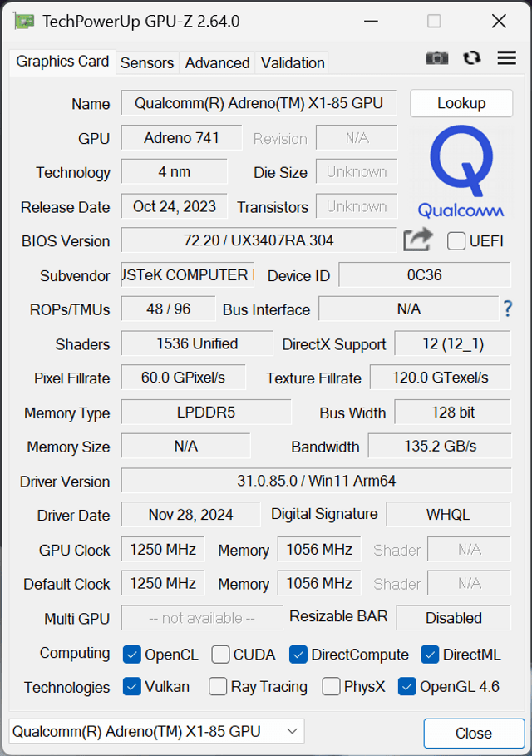Click the GPU field Adreno 741
Viewport: 532px width, 756px height.
(182, 138)
